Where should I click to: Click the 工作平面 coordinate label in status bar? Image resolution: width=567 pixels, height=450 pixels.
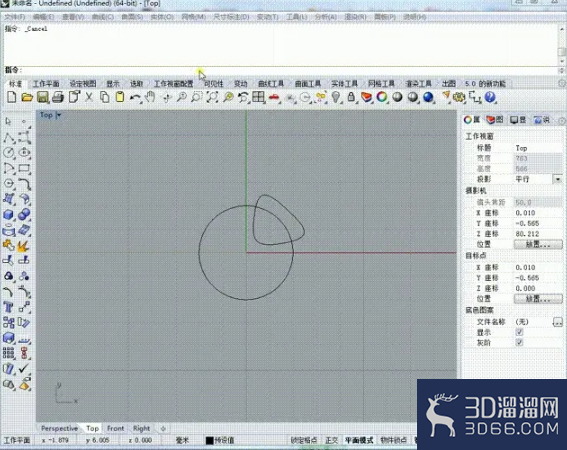(17, 440)
